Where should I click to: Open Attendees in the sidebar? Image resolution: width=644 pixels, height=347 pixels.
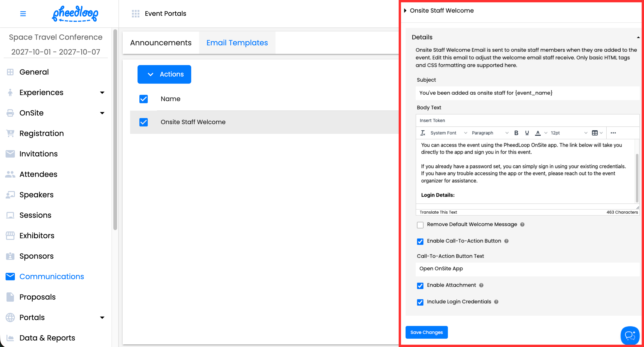point(38,174)
